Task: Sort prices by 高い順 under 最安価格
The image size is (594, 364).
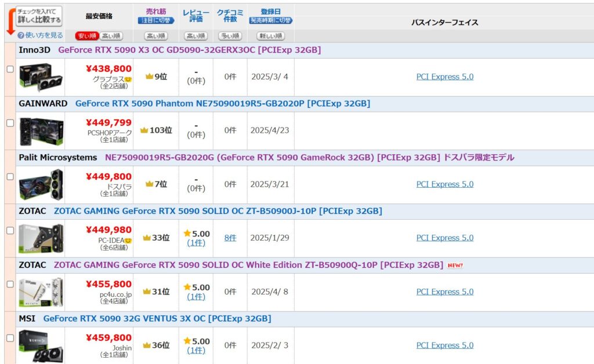Action: pos(111,36)
